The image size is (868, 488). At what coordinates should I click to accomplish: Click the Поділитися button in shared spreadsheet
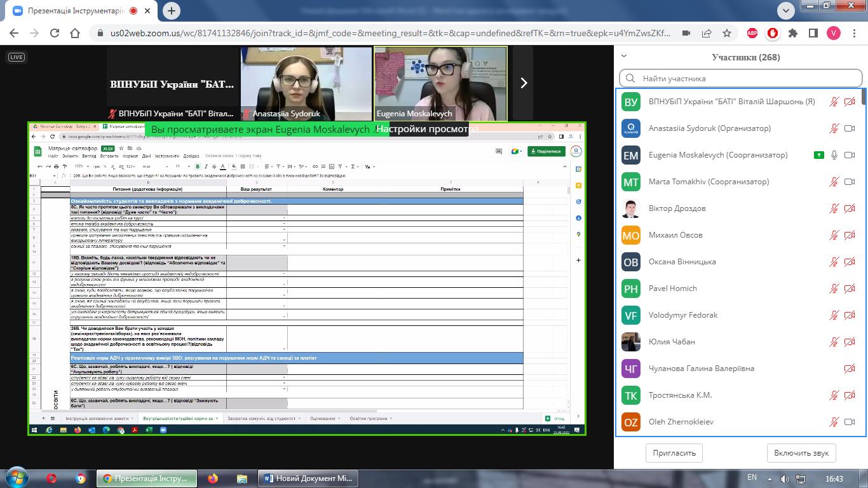[546, 151]
